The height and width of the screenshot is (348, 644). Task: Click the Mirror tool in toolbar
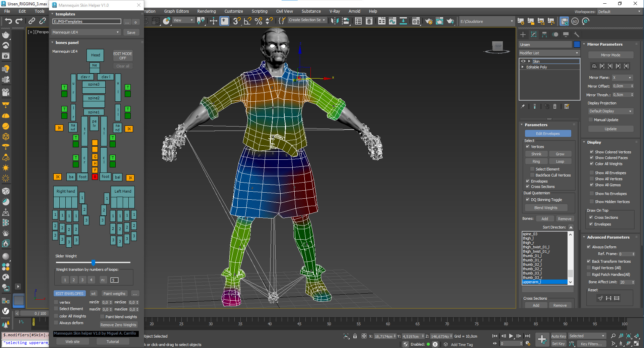click(x=334, y=21)
